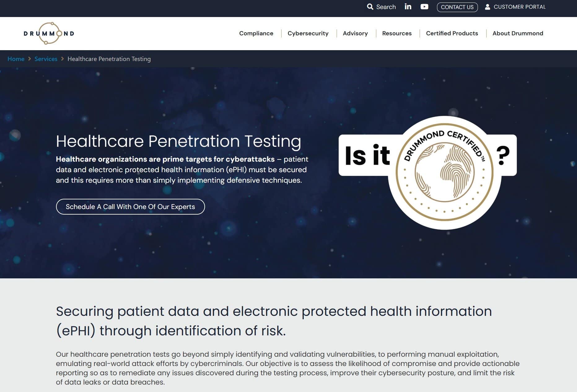577x392 pixels.
Task: Click the Drummond Certified badge image
Action: pos(427,173)
